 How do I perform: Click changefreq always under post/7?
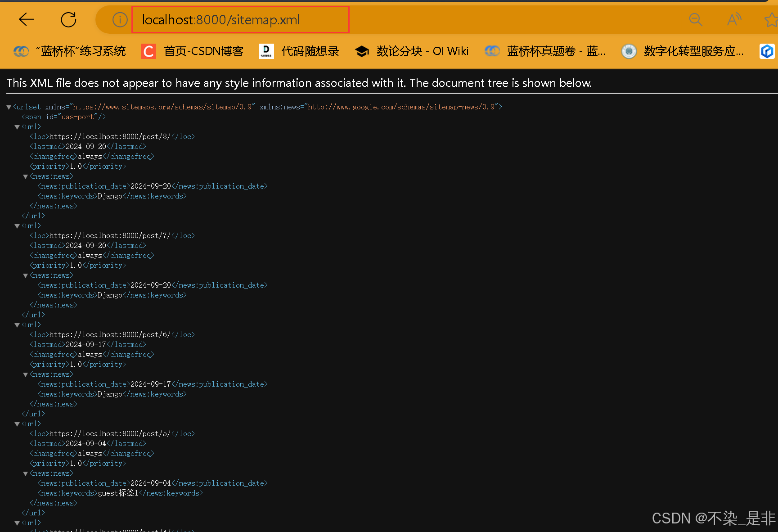(90, 255)
